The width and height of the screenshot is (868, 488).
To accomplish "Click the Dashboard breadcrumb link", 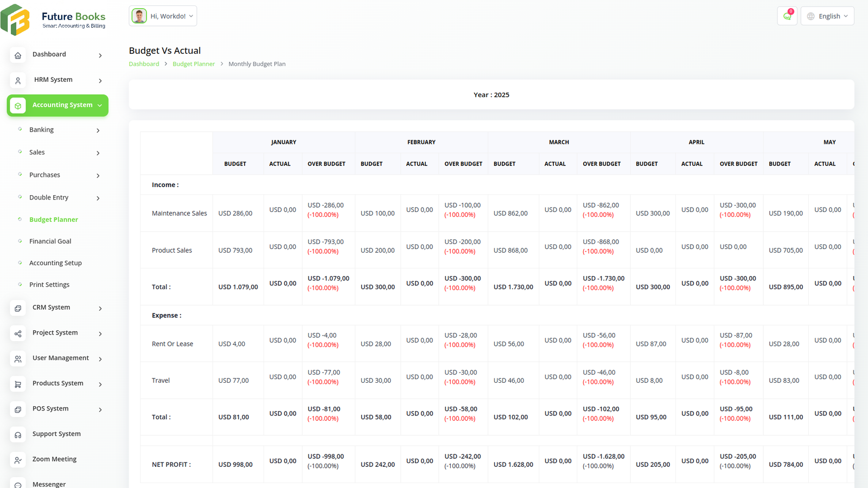I will 144,63.
